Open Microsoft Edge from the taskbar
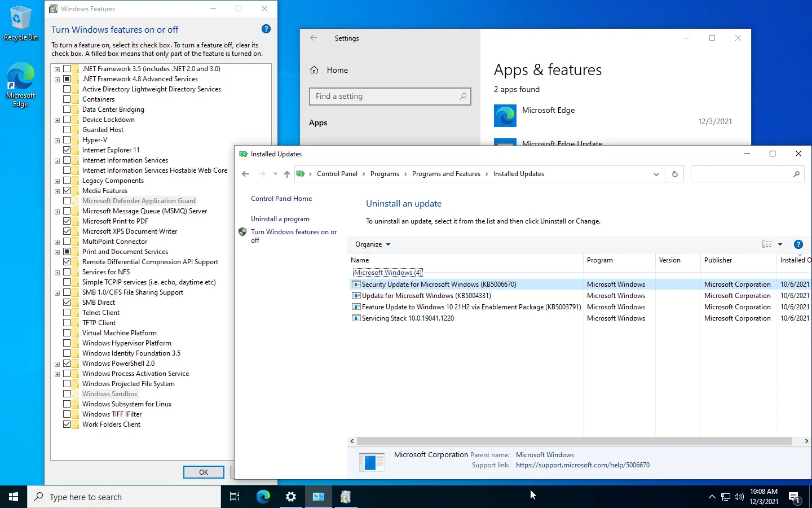The image size is (812, 508). [263, 497]
